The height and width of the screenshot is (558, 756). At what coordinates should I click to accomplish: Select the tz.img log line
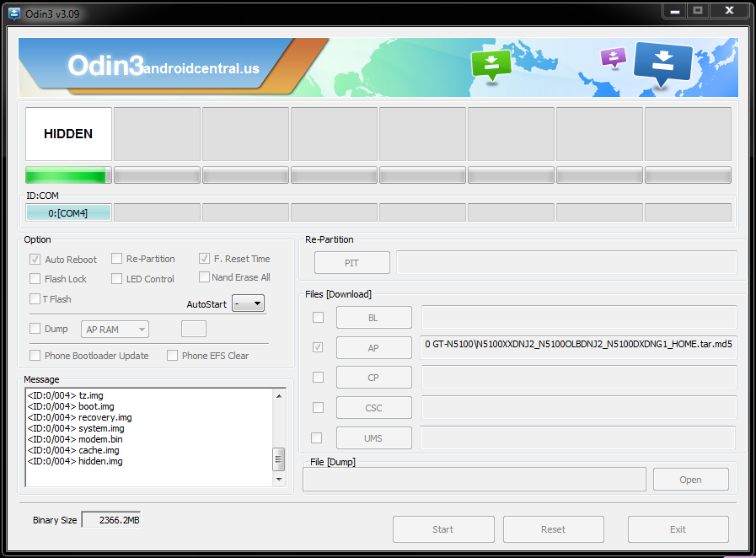(66, 395)
